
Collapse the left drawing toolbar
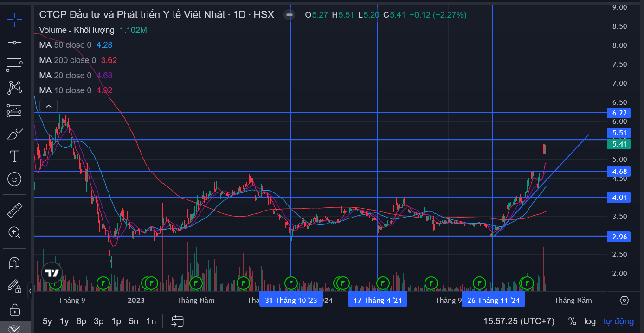point(30,291)
